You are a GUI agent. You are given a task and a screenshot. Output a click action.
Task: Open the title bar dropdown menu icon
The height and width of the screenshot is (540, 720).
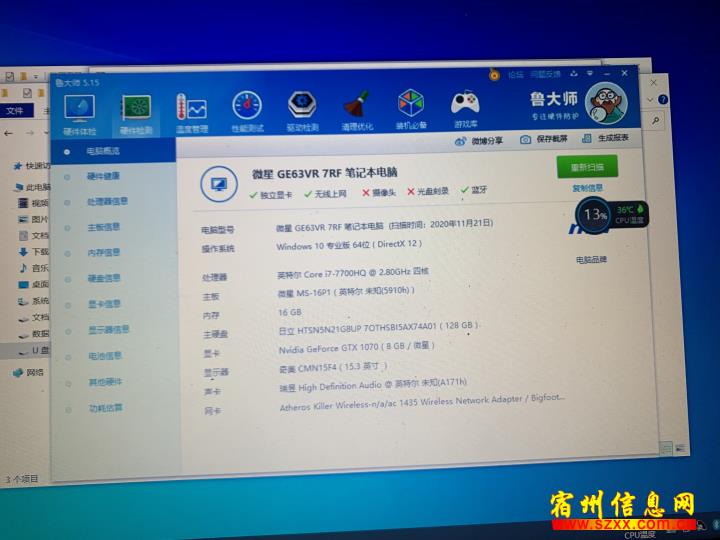[590, 73]
